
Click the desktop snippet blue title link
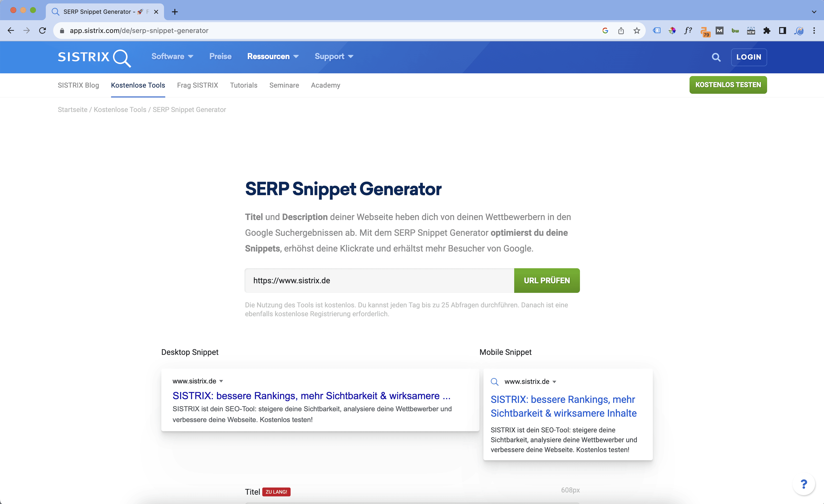(311, 396)
